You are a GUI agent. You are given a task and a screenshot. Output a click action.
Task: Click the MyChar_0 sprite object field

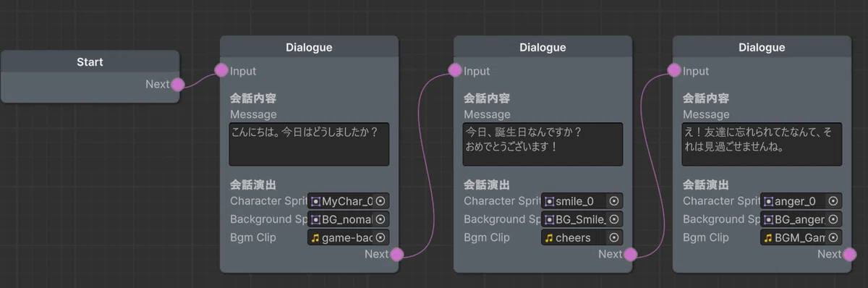(349, 201)
